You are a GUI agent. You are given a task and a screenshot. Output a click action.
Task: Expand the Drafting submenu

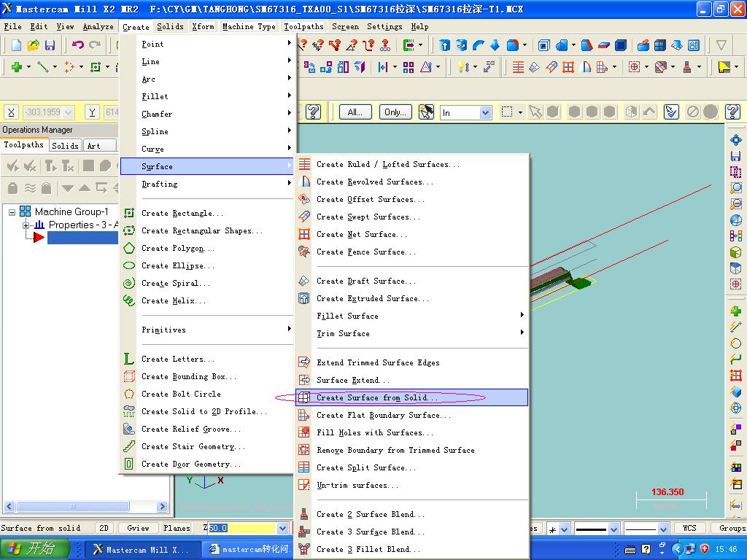(207, 184)
